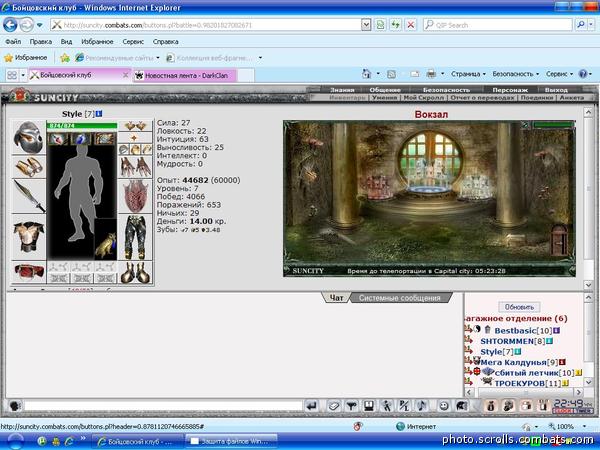Click the IE stop loading X icon
The height and width of the screenshot is (450, 600).
tap(411, 25)
